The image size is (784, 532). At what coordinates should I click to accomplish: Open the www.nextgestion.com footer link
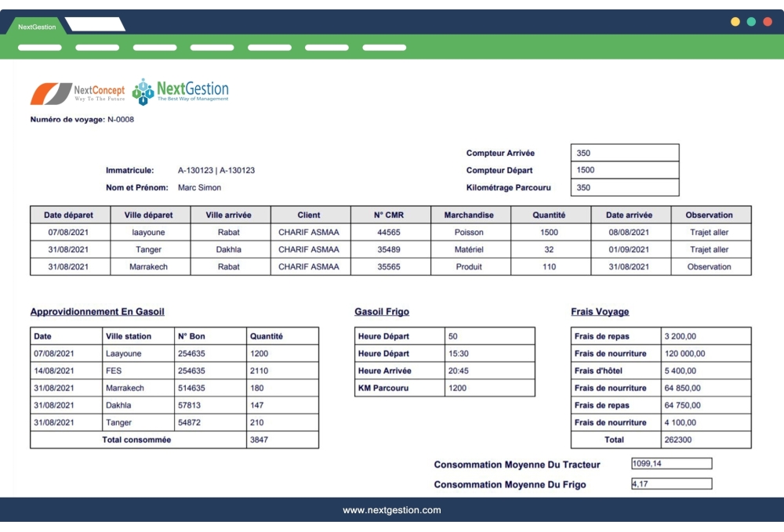(x=392, y=510)
